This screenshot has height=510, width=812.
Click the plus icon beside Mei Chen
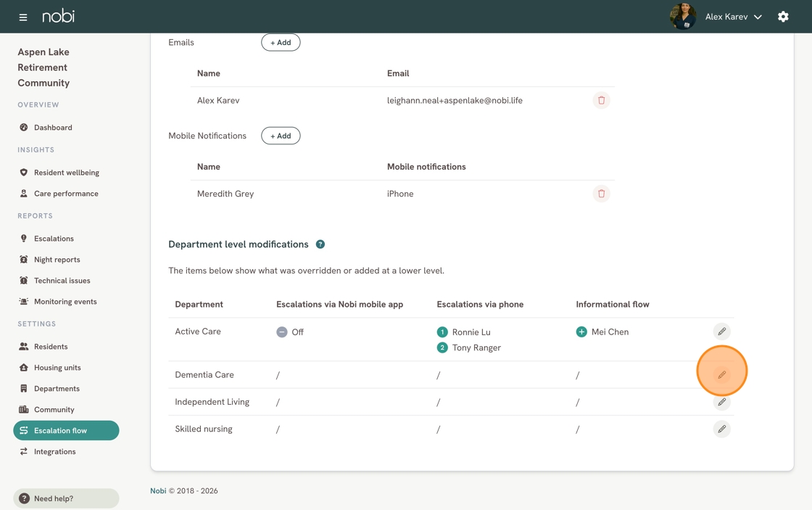581,332
